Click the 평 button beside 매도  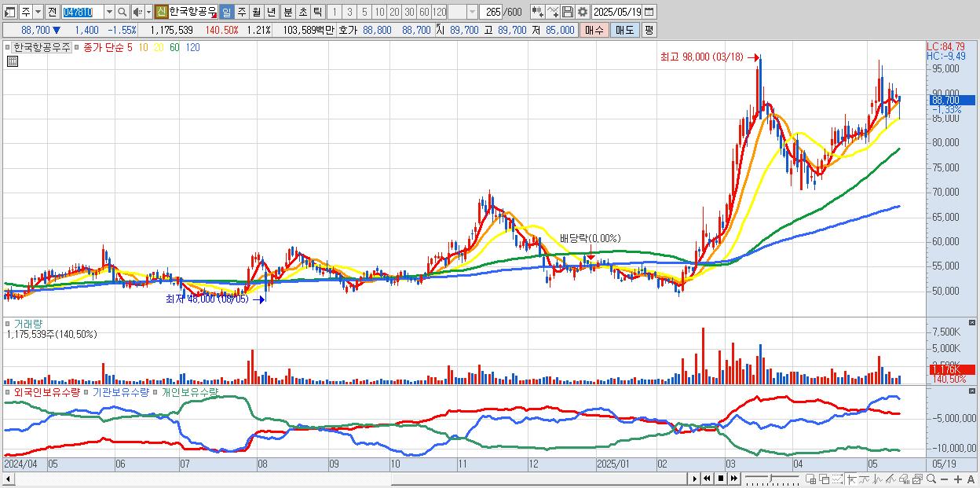coord(649,30)
